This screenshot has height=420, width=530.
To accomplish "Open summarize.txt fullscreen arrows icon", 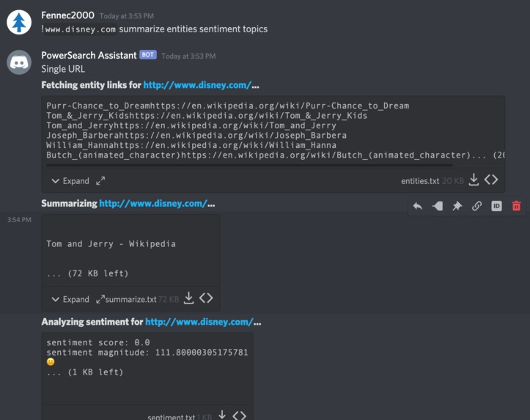I will pos(100,299).
